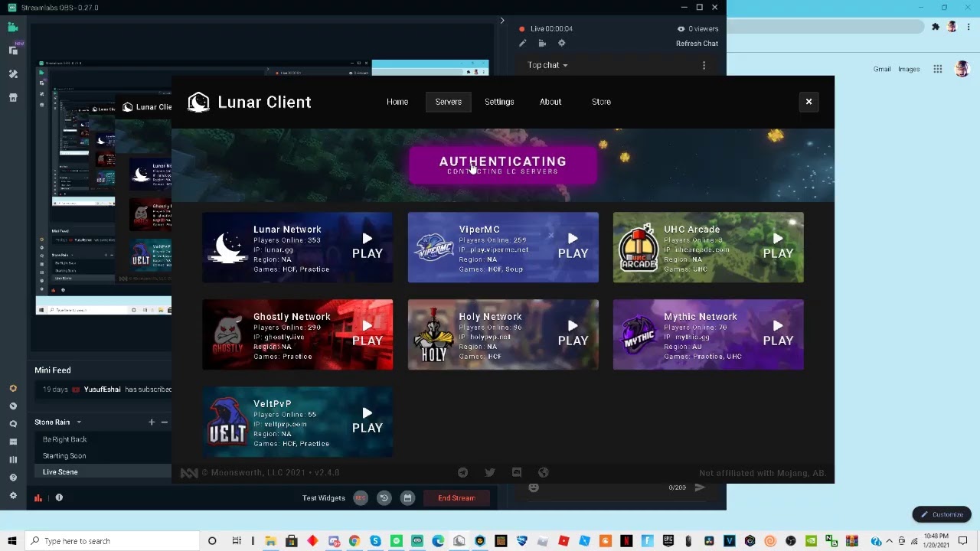
Task: Open Gmail link in browser window
Action: [882, 70]
